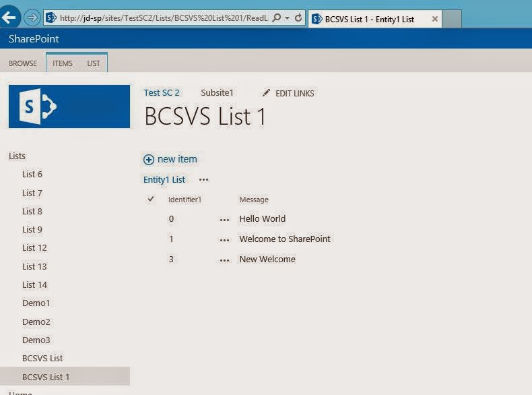
Task: Open a new blank browser tab
Action: 452,19
